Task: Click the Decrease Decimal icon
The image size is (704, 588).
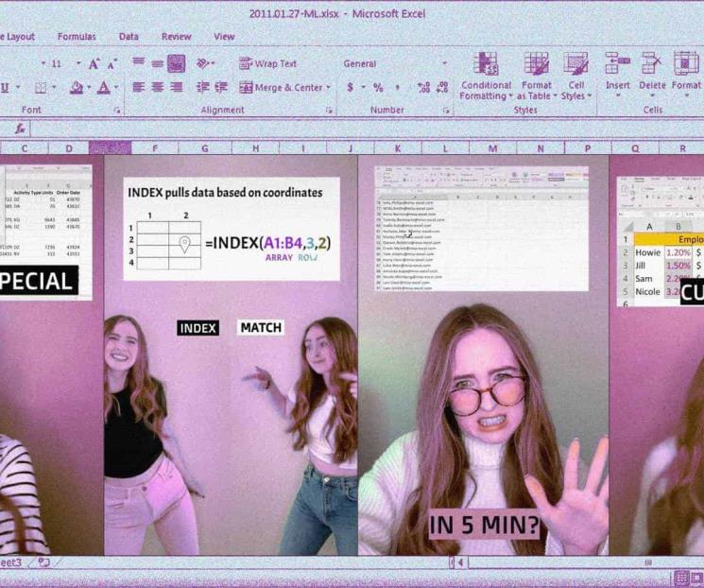Action: point(442,87)
